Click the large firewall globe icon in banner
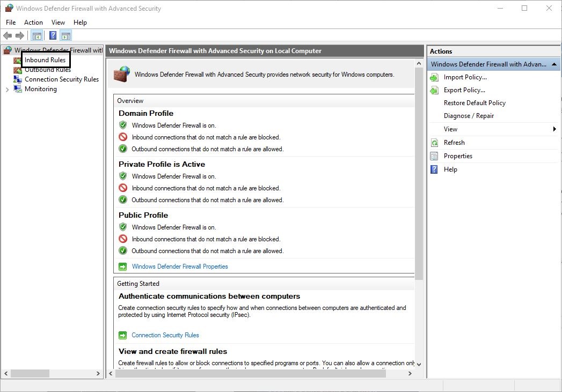 pos(122,74)
